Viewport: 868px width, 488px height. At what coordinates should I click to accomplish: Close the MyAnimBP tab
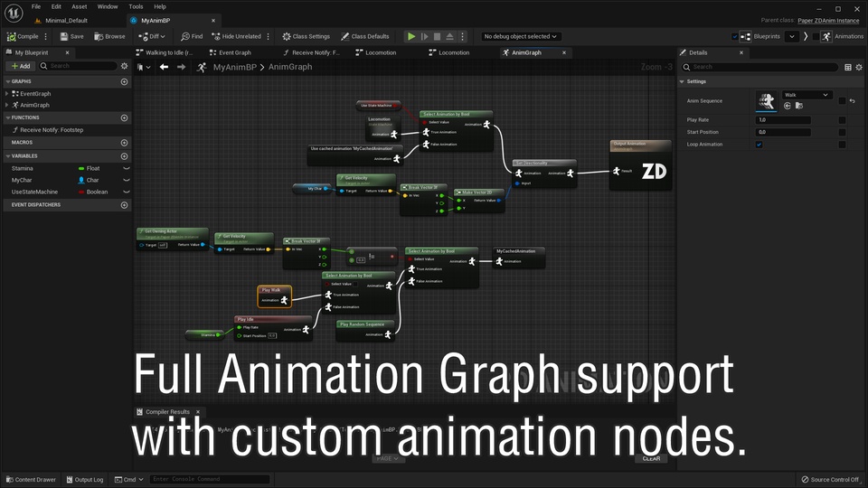213,21
